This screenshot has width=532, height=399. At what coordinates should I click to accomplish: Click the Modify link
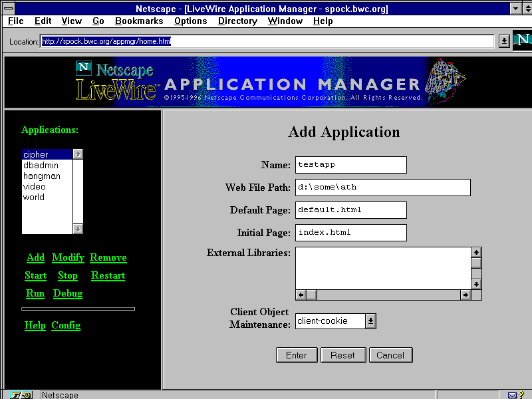(x=68, y=257)
